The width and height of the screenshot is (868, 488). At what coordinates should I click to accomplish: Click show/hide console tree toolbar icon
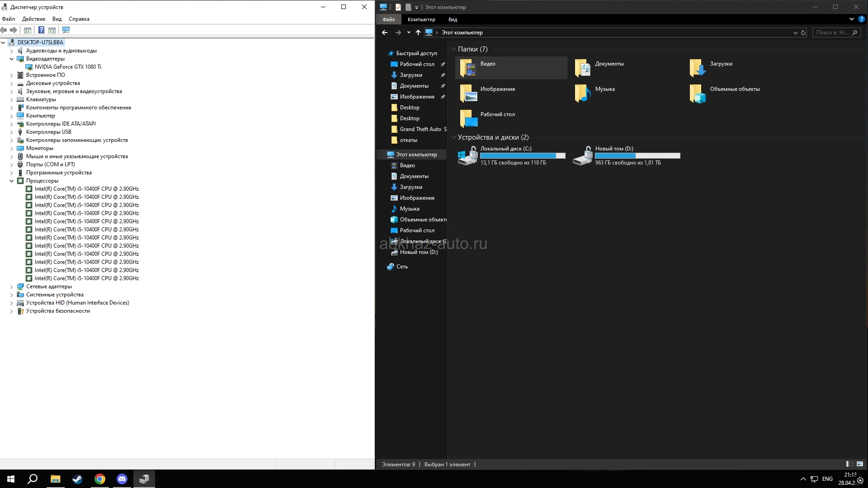28,30
